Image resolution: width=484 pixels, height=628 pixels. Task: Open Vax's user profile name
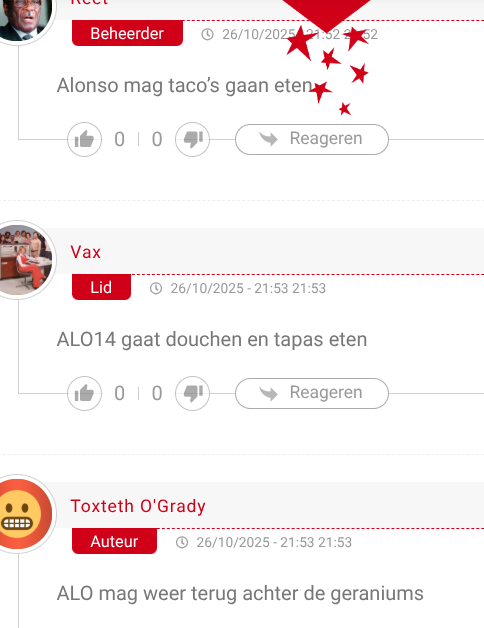(85, 252)
